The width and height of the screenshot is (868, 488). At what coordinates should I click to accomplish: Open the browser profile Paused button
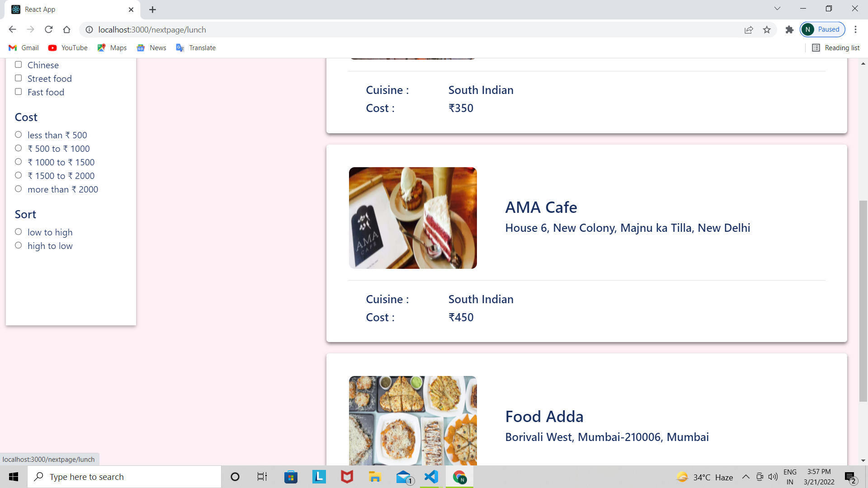click(822, 29)
